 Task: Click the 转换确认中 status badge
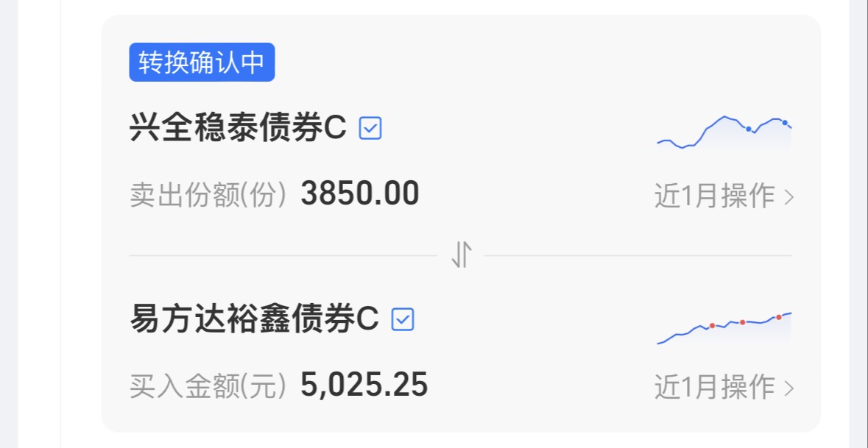click(x=202, y=63)
